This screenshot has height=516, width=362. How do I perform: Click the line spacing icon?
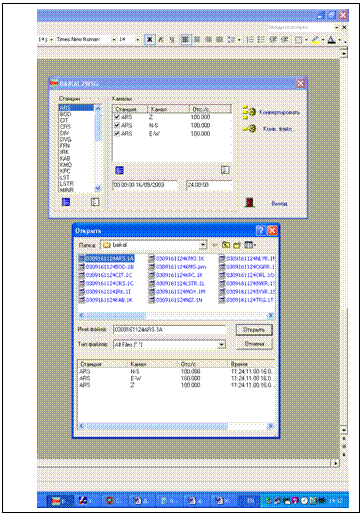click(231, 40)
